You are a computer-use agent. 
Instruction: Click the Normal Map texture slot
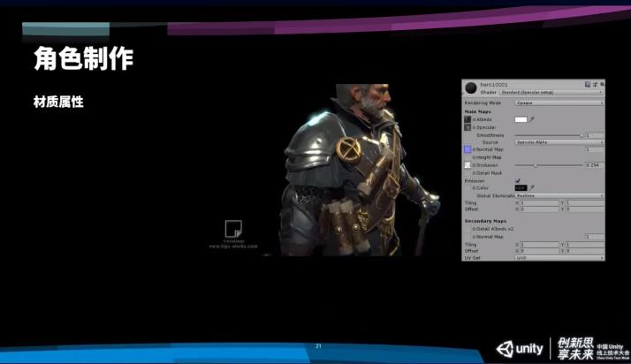pos(468,149)
